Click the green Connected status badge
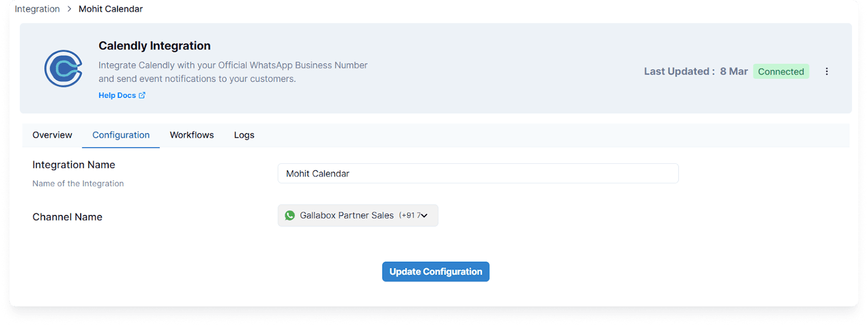Screen dimensions: 868x325 781,72
